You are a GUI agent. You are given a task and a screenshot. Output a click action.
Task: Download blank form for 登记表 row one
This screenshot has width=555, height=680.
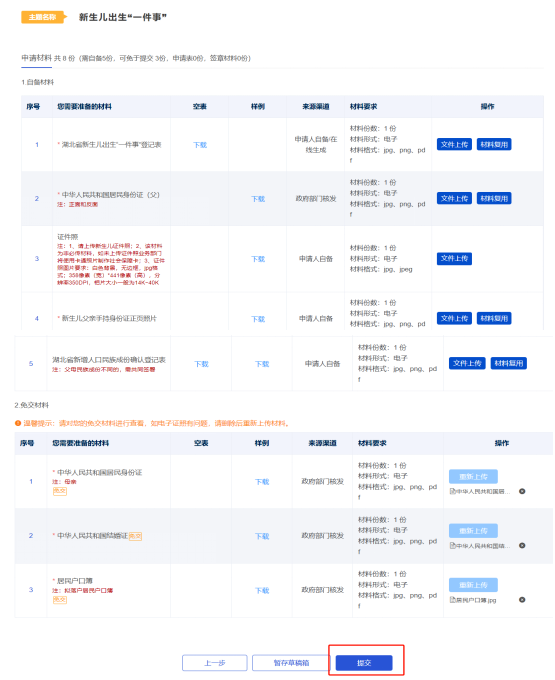(200, 145)
